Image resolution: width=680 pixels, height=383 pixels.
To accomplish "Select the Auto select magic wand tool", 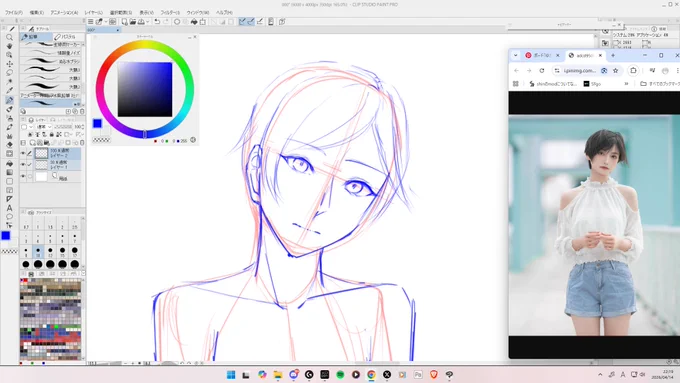I will tap(9, 82).
